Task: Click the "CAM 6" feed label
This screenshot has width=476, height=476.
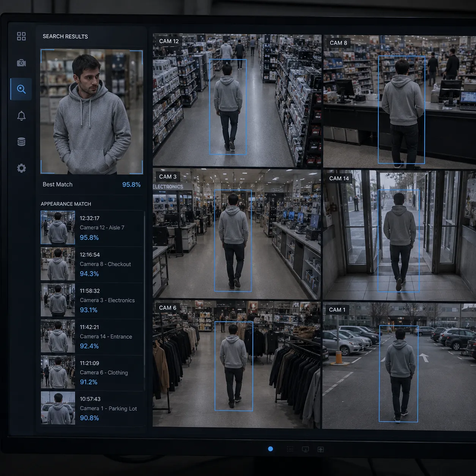Action: [x=167, y=308]
